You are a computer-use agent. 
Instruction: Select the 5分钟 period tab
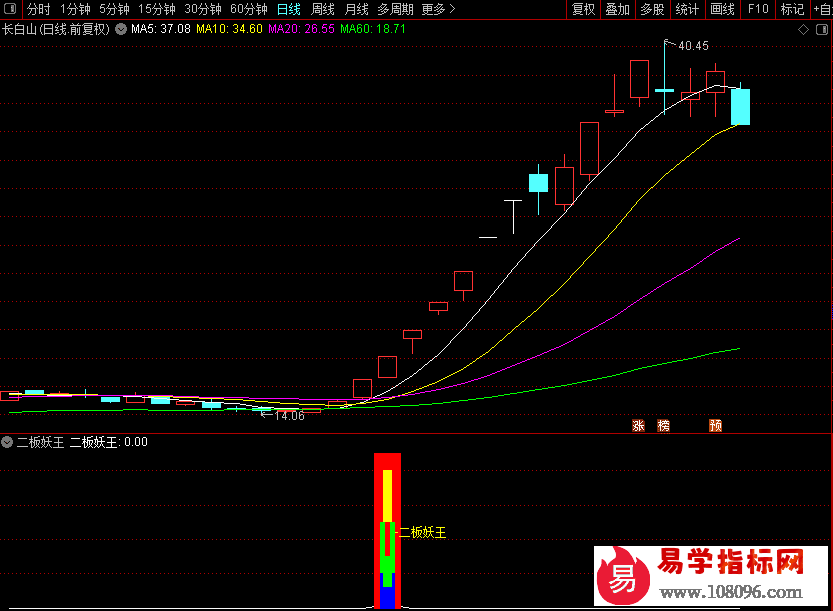114,9
